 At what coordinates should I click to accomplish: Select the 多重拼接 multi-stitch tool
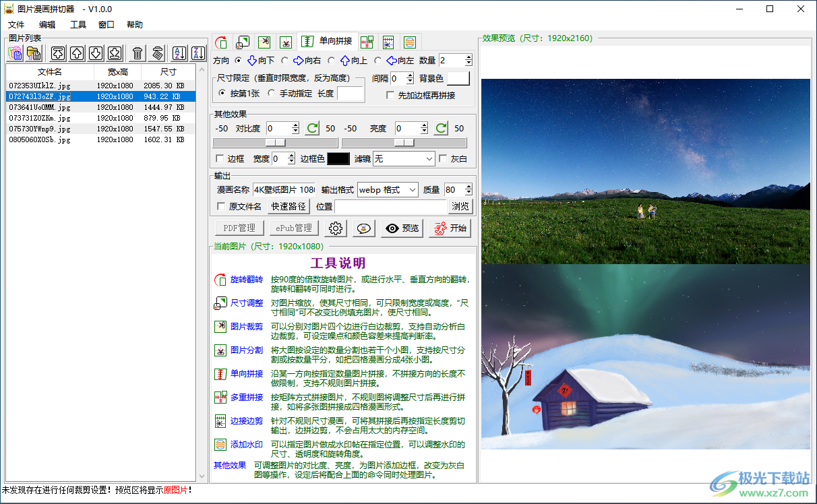coord(367,42)
